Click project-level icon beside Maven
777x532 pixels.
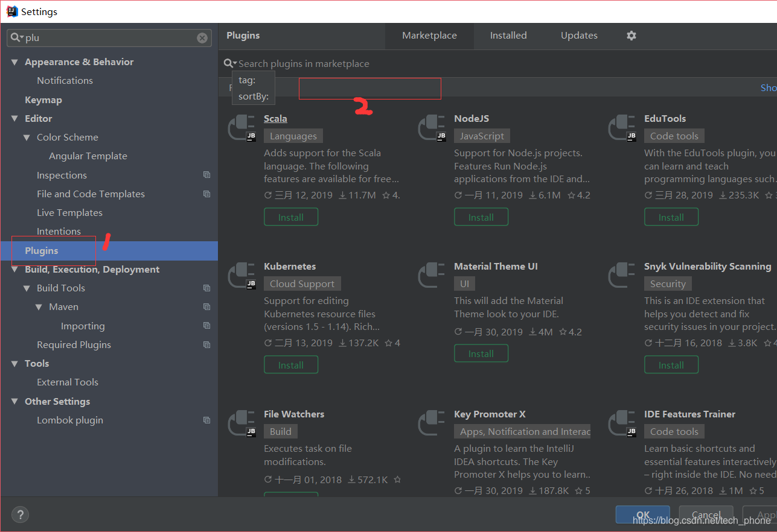pos(207,306)
